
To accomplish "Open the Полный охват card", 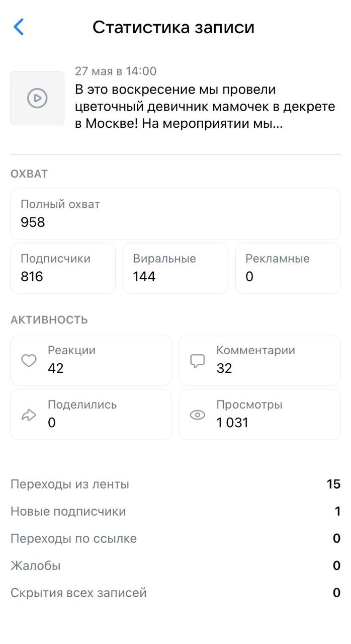I will click(175, 214).
